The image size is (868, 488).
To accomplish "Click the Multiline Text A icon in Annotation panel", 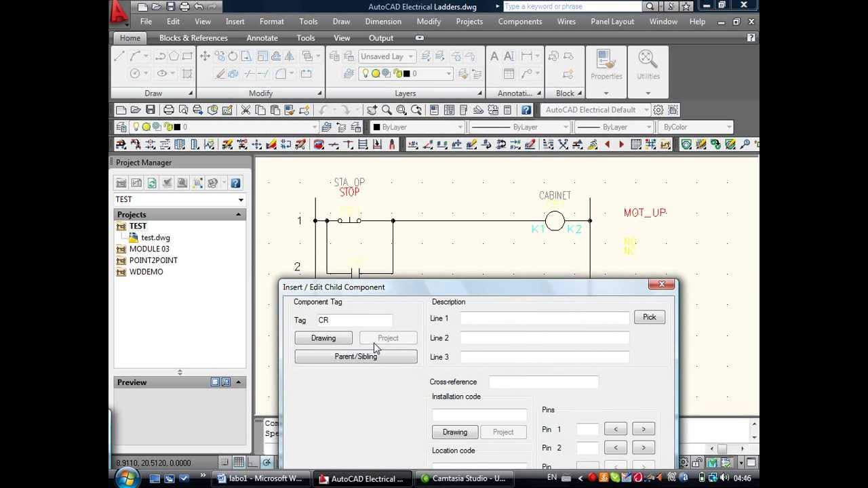I will tap(494, 56).
